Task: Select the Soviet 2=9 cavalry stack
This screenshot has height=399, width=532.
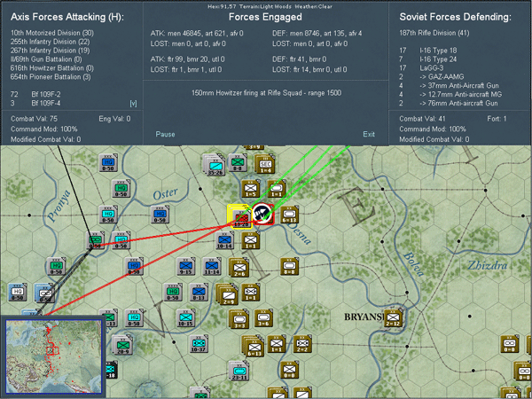Action: pos(227,294)
